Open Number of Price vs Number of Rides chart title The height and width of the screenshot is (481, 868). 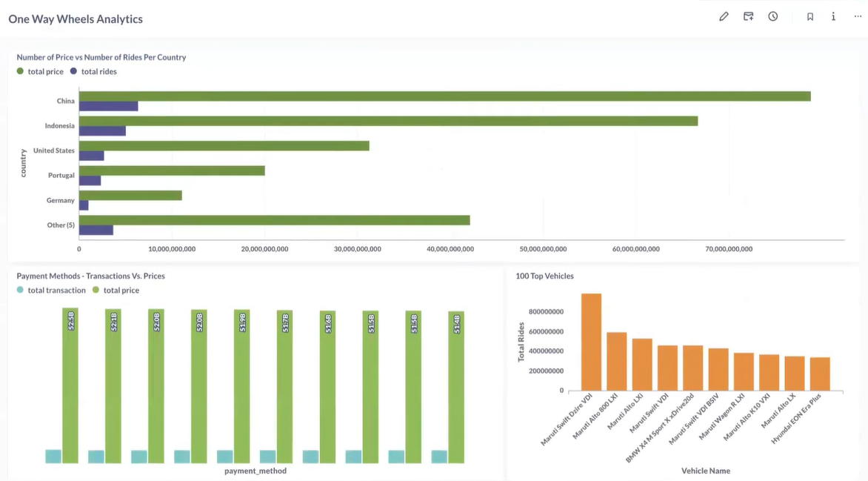click(x=101, y=57)
